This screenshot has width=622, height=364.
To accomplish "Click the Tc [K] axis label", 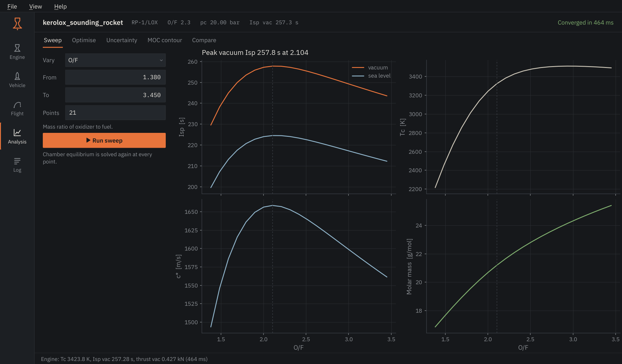I will 402,127.
